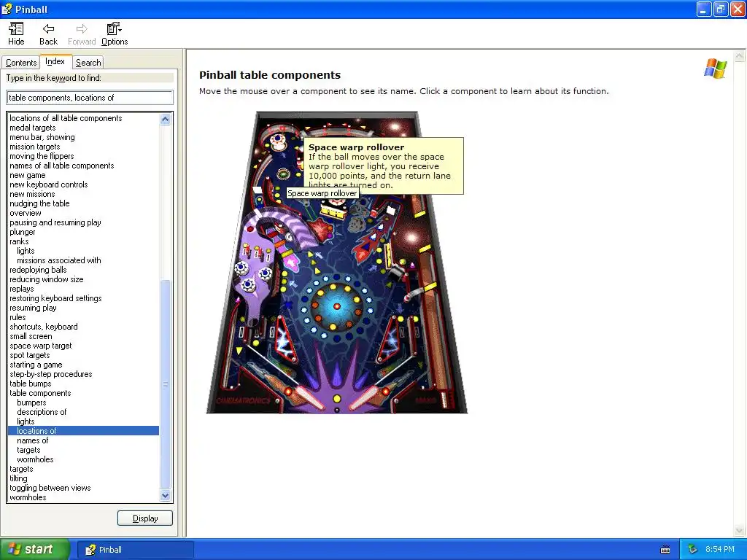The height and width of the screenshot is (560, 747).
Task: Select 'shortcuts, keyboard' index entry
Action: (x=43, y=327)
